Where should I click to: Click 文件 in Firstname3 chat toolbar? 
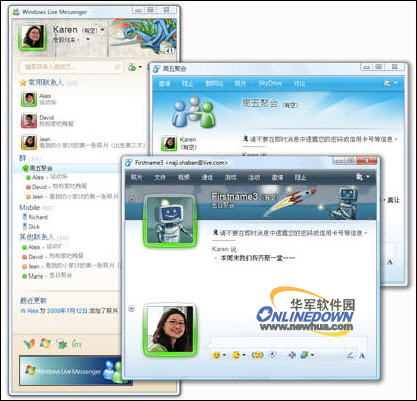[x=160, y=178]
